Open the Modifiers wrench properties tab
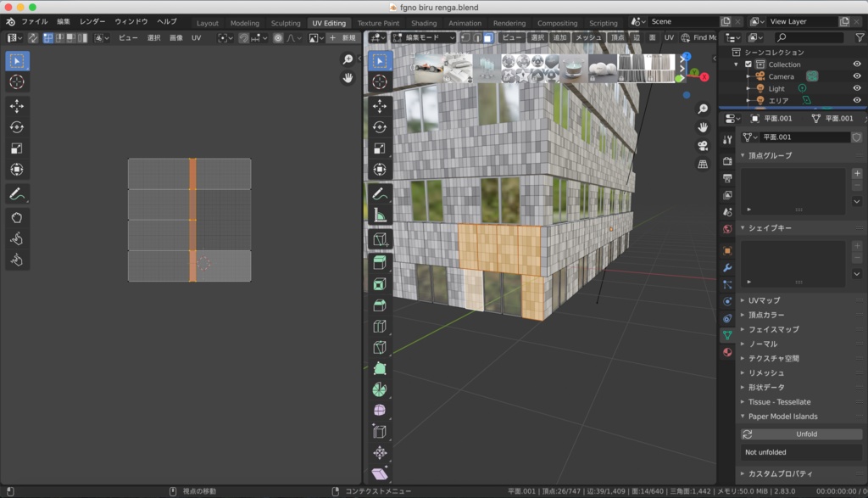868x498 pixels. click(727, 267)
